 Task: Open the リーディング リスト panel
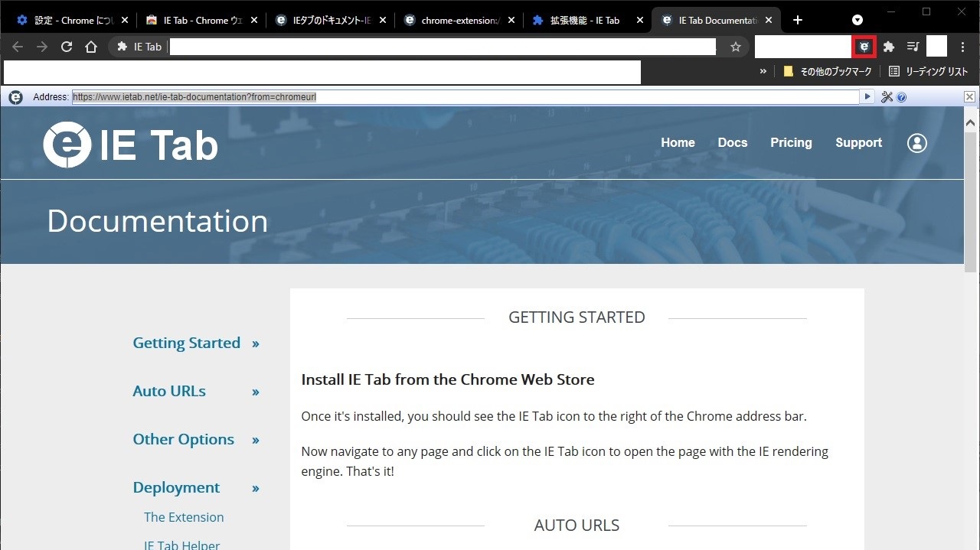[928, 71]
